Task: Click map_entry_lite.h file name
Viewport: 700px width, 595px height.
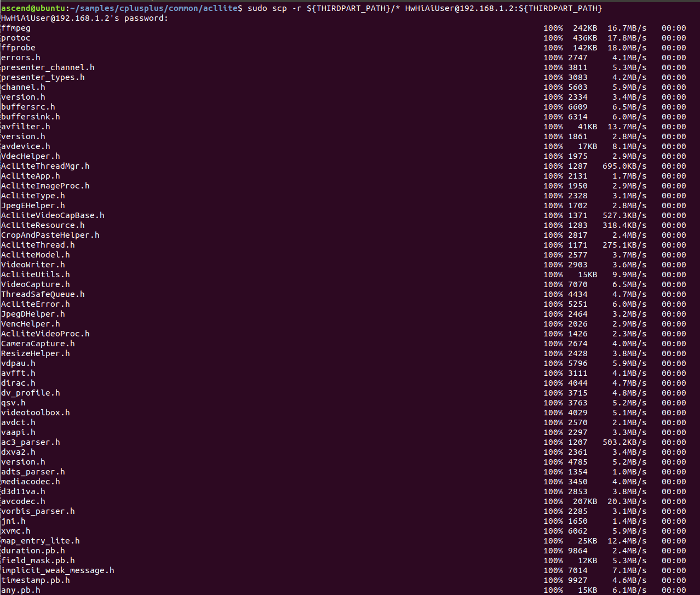Action: point(41,541)
